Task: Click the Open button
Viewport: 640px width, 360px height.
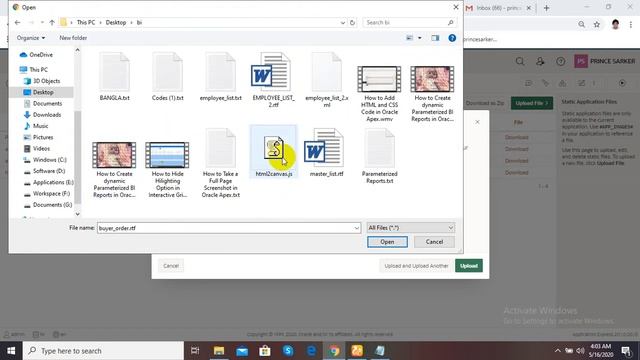Action: click(x=387, y=242)
